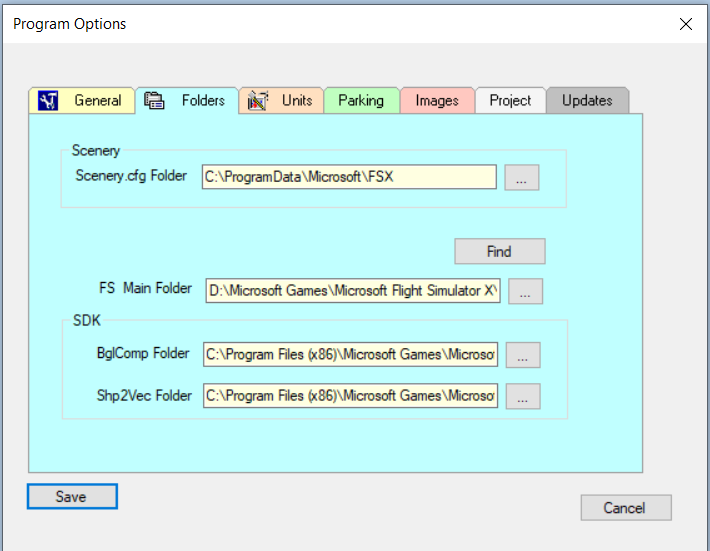Save the program options
Viewport: 710px width, 551px height.
point(72,496)
